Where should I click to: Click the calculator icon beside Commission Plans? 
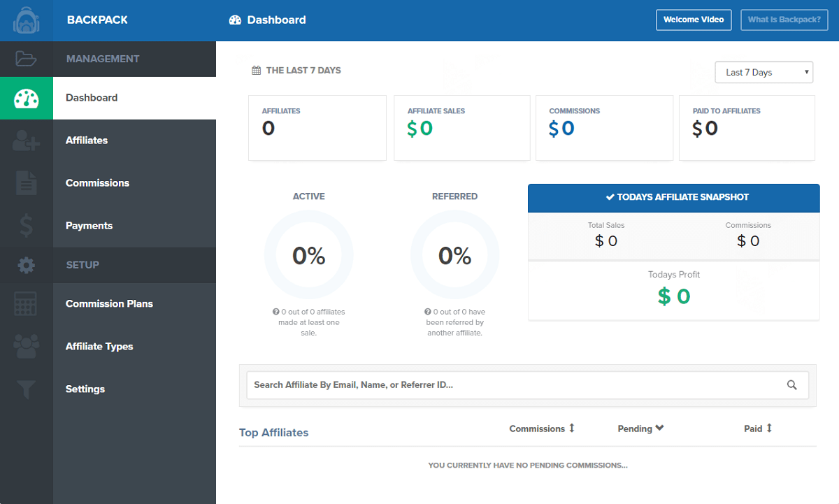(x=26, y=304)
